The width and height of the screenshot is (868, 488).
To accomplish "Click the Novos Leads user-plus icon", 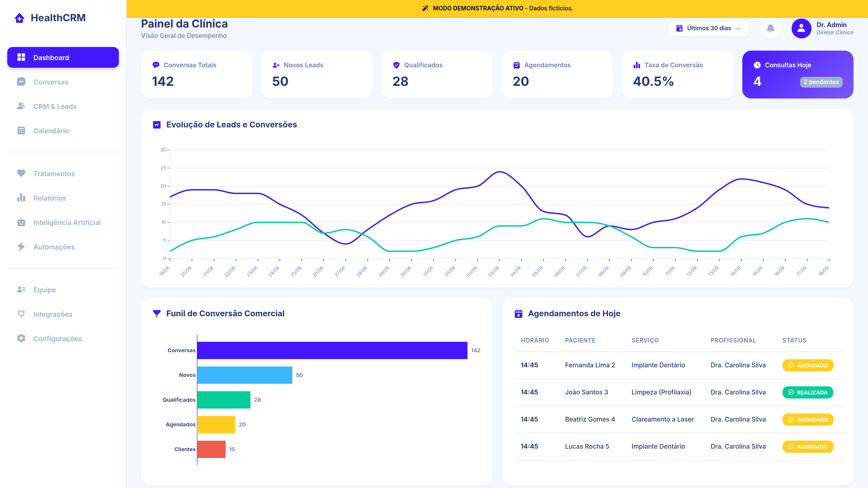I will pyautogui.click(x=276, y=65).
